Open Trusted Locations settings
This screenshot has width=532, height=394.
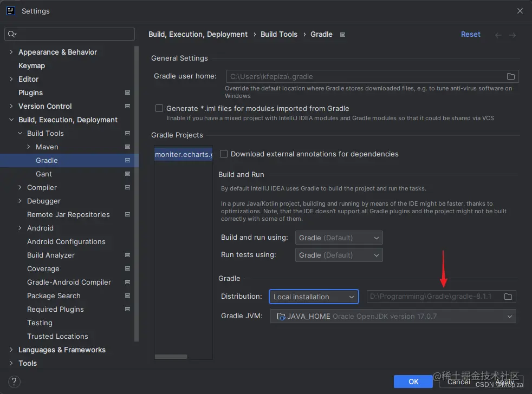[57, 336]
